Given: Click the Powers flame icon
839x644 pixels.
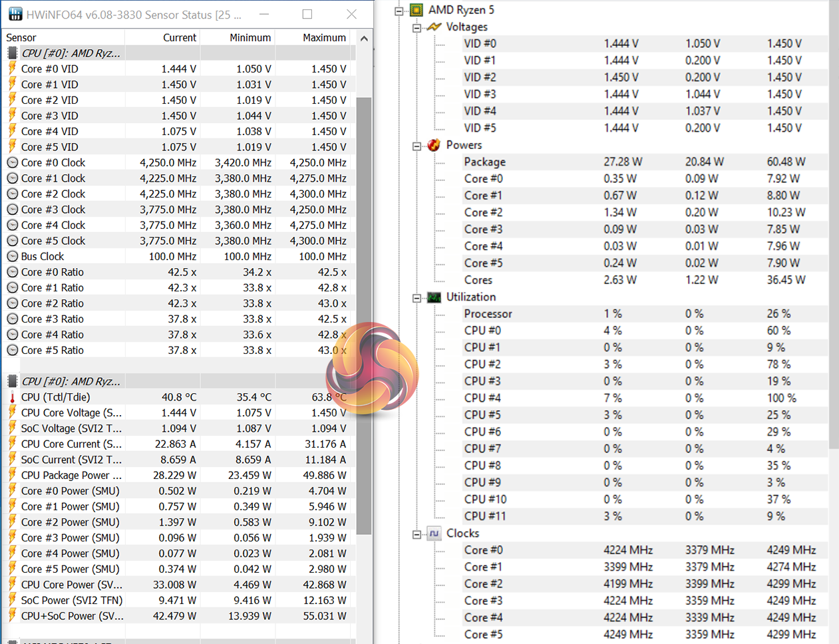Looking at the screenshot, I should pyautogui.click(x=434, y=145).
